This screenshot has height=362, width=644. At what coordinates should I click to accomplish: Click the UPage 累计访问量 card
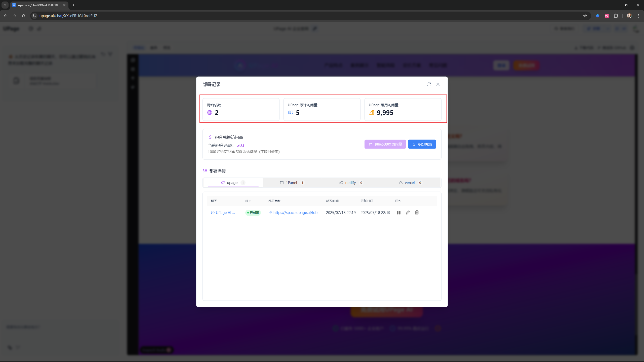[322, 110]
